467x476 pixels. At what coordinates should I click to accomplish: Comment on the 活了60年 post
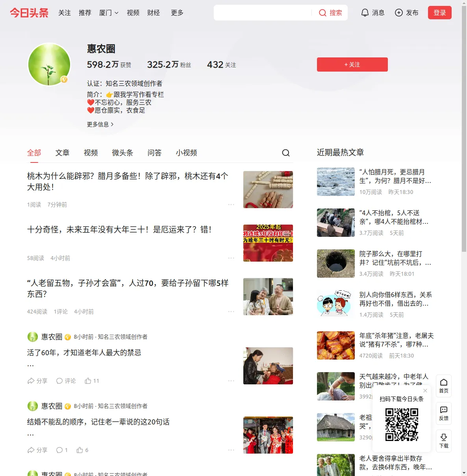pyautogui.click(x=66, y=381)
